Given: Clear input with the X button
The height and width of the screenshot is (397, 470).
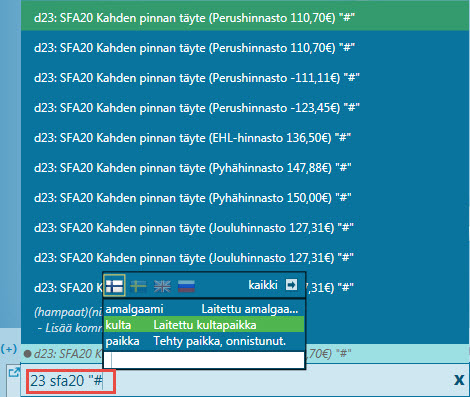Looking at the screenshot, I should [459, 380].
